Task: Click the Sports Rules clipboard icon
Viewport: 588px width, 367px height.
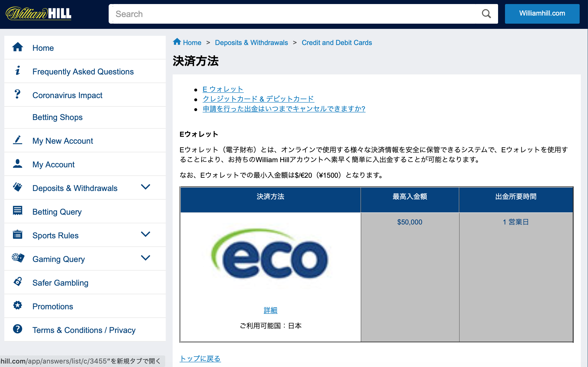Action: coord(18,235)
